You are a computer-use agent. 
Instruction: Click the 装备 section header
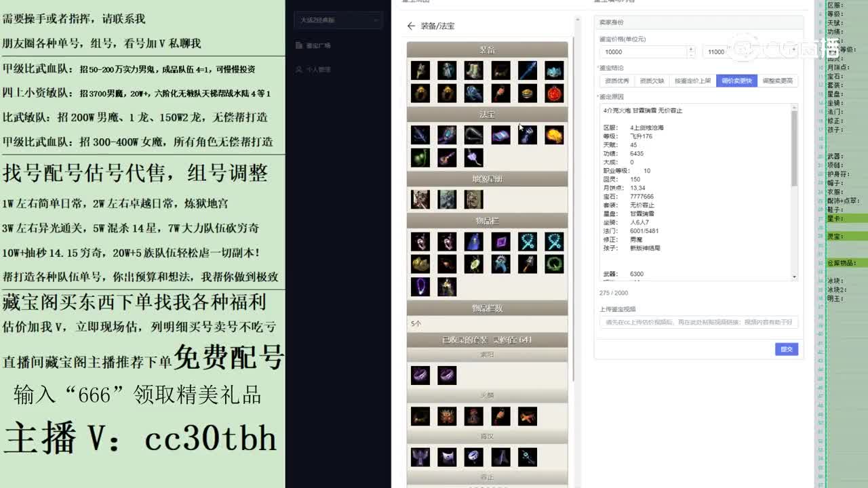tap(487, 50)
